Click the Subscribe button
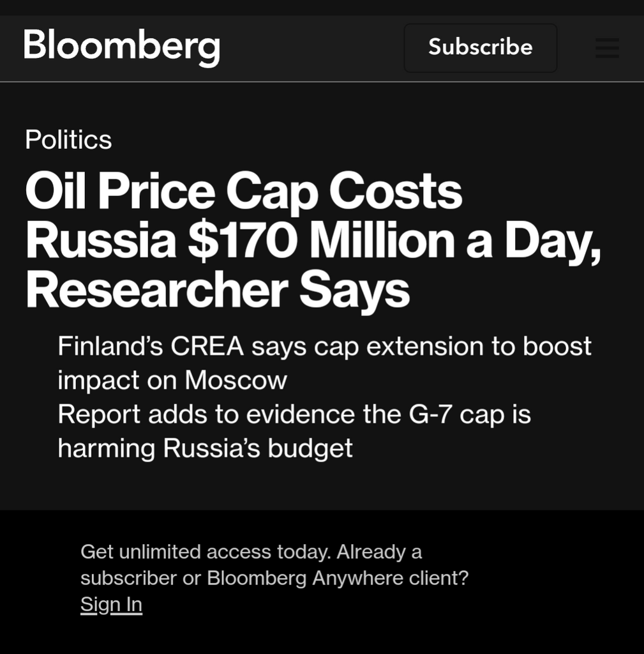The height and width of the screenshot is (654, 644). pyautogui.click(x=480, y=48)
